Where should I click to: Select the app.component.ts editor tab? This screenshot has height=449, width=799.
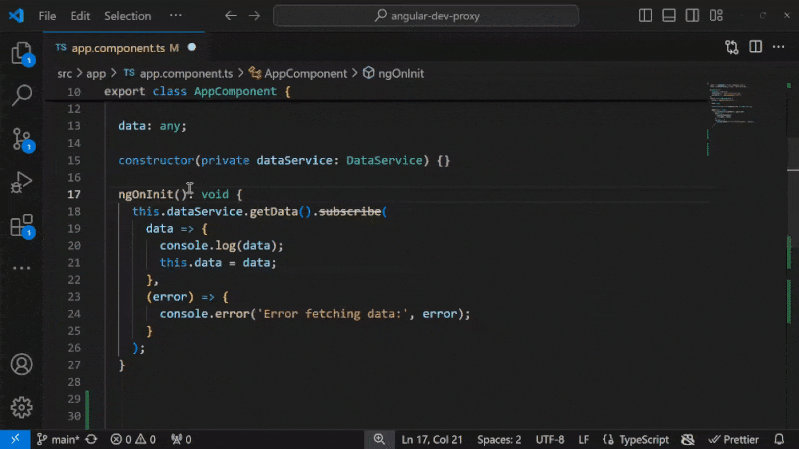click(x=117, y=47)
